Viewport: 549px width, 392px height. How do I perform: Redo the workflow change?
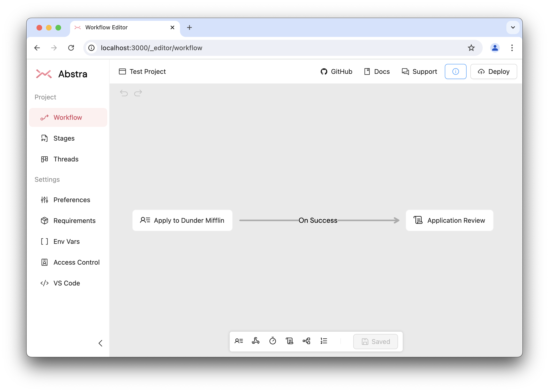138,93
